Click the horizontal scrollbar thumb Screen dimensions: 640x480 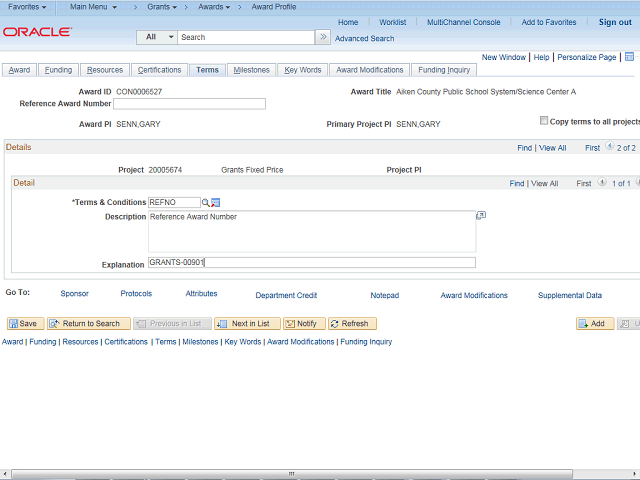292,474
